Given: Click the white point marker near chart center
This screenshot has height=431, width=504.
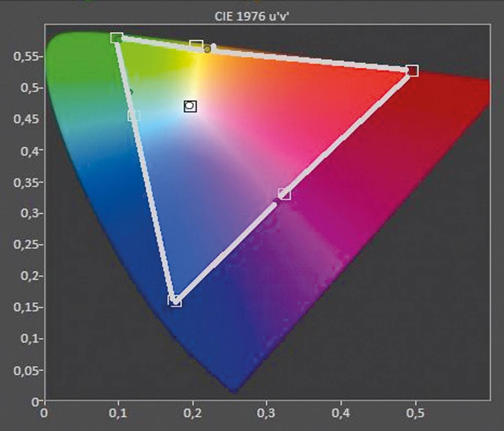Looking at the screenshot, I should [x=190, y=106].
